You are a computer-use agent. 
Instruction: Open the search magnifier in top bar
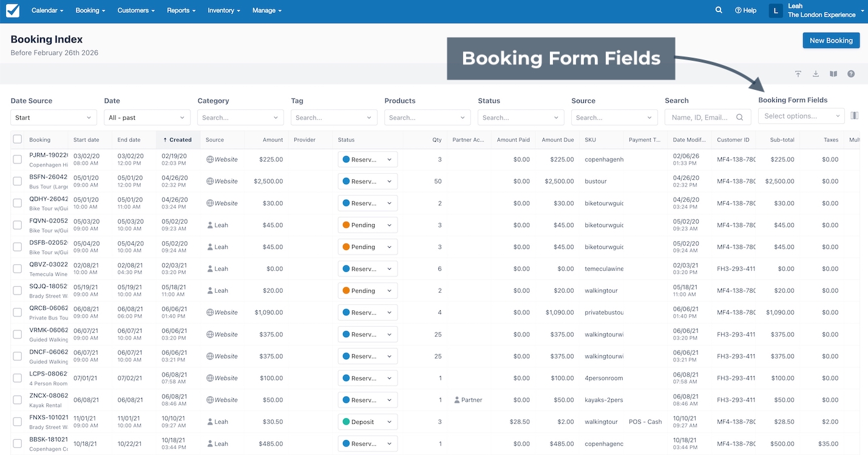pos(719,10)
